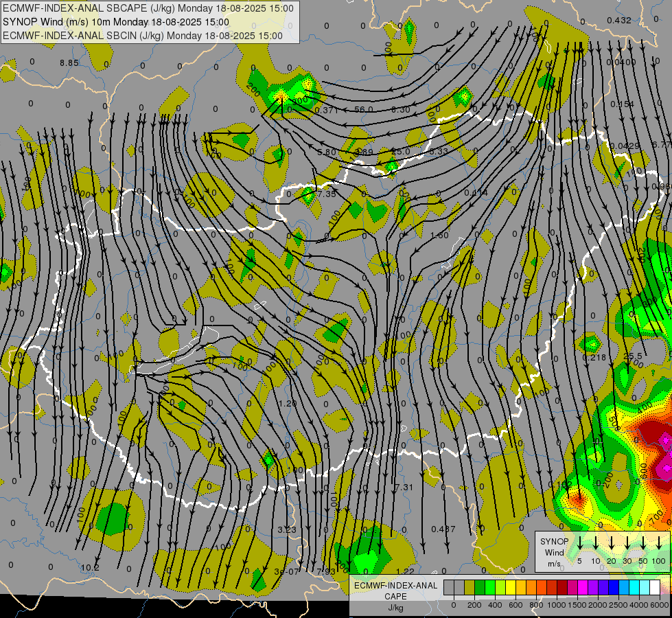This screenshot has width=672, height=618.
Task: Click the wind arrow above the 10 label
Action: (x=596, y=542)
